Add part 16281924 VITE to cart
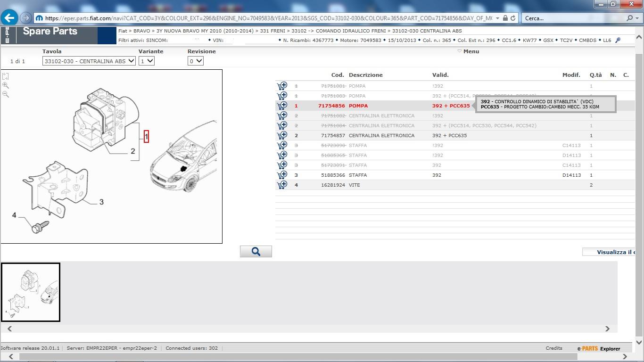Screen dimensions: 644x362 point(282,184)
